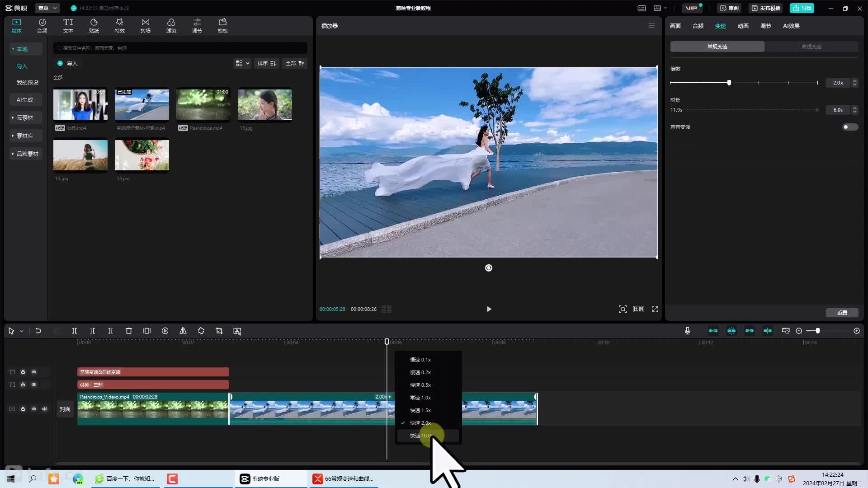Select 常速 1.0x speed option
The image size is (868, 488).
428,398
